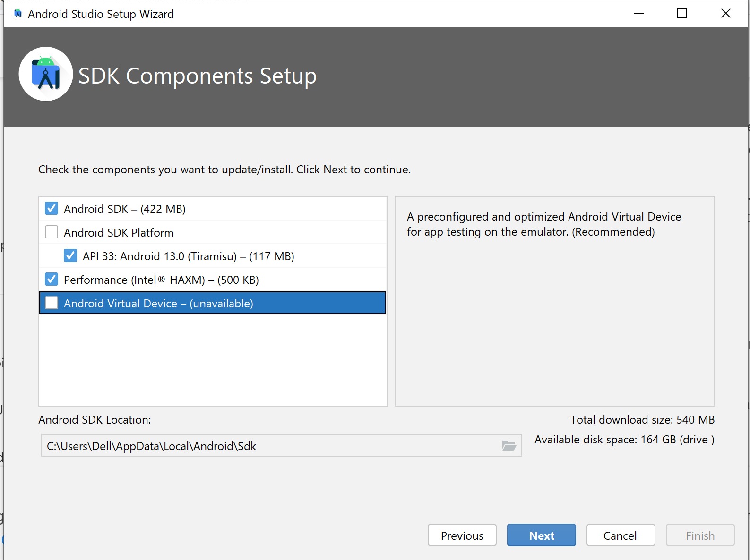Viewport: 750px width, 560px height.
Task: Click inside the Android SDK Location path field
Action: [x=281, y=446]
